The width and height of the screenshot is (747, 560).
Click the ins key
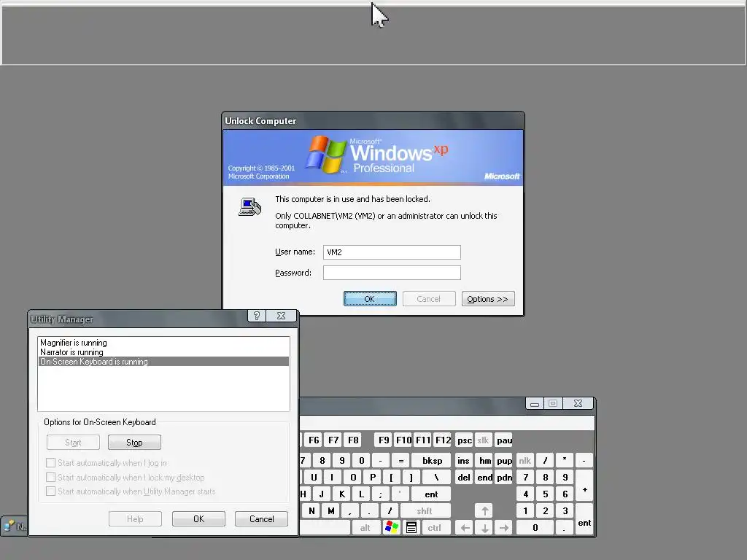pyautogui.click(x=463, y=461)
